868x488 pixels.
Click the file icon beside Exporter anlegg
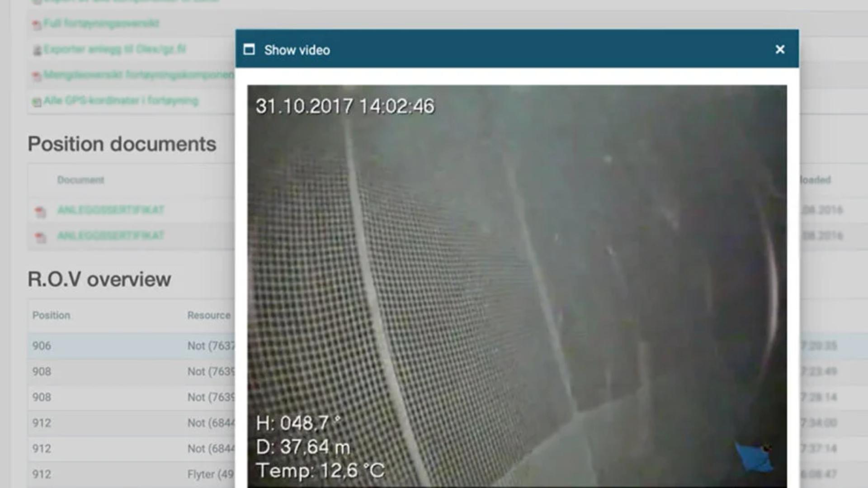point(37,50)
